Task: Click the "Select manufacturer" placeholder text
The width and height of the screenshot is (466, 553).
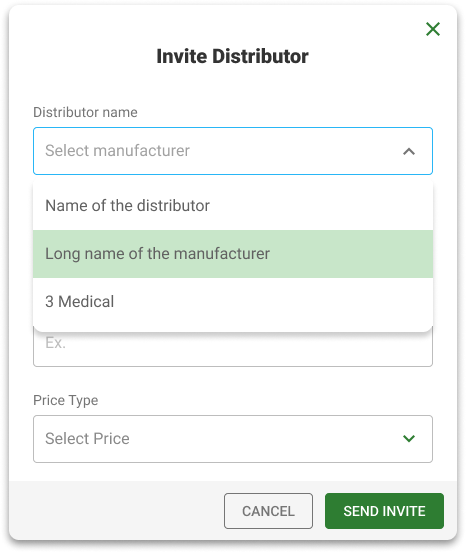Action: pyautogui.click(x=117, y=151)
